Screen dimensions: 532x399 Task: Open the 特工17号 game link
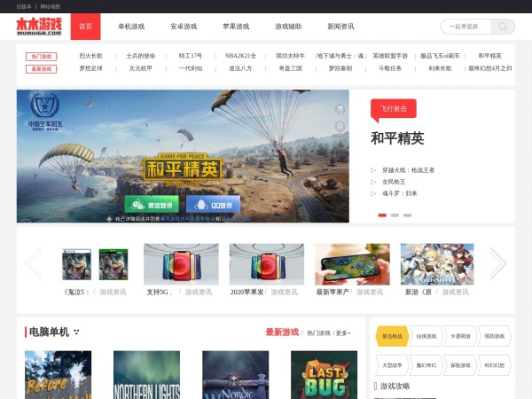[x=191, y=56]
